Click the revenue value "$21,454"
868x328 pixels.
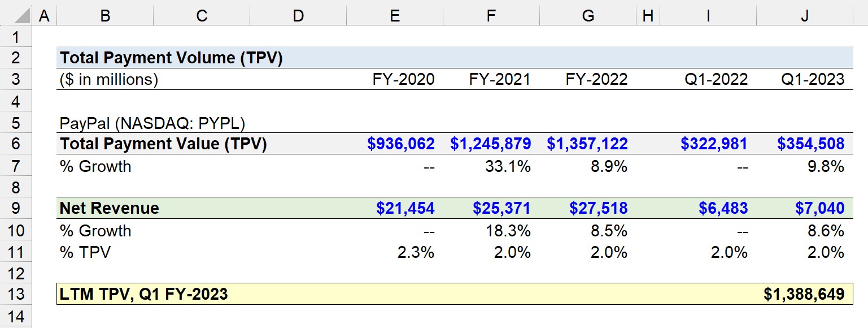(405, 208)
